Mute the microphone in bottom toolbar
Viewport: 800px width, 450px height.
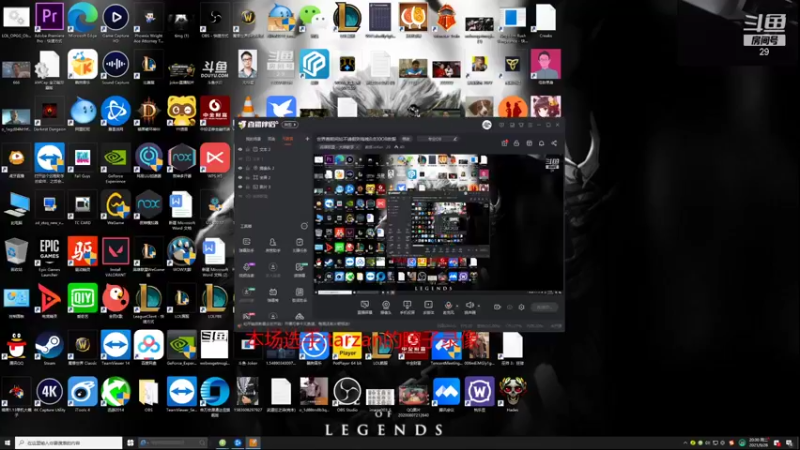(448, 307)
